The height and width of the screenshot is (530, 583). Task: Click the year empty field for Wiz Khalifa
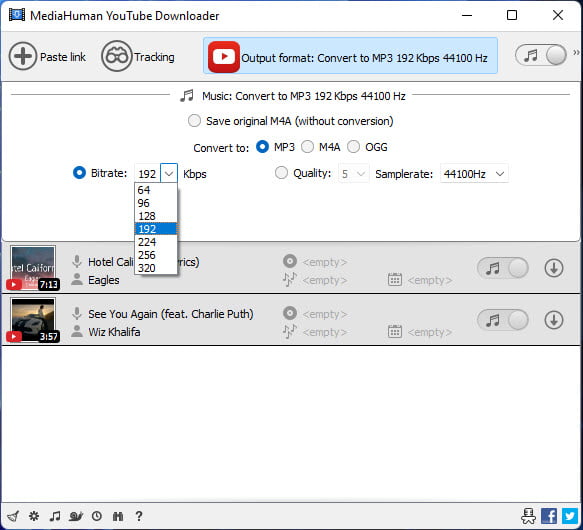tap(430, 332)
